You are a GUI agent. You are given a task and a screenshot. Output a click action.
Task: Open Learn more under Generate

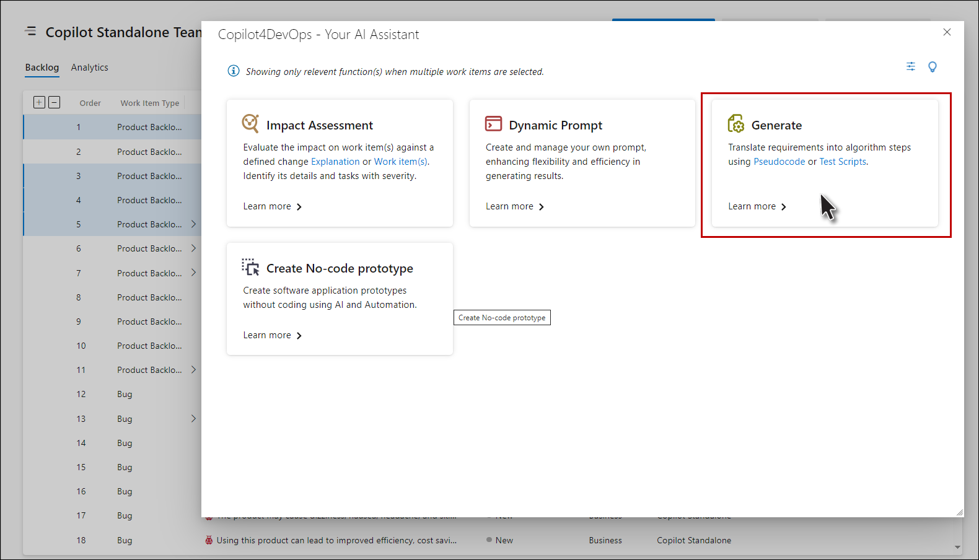click(x=757, y=206)
